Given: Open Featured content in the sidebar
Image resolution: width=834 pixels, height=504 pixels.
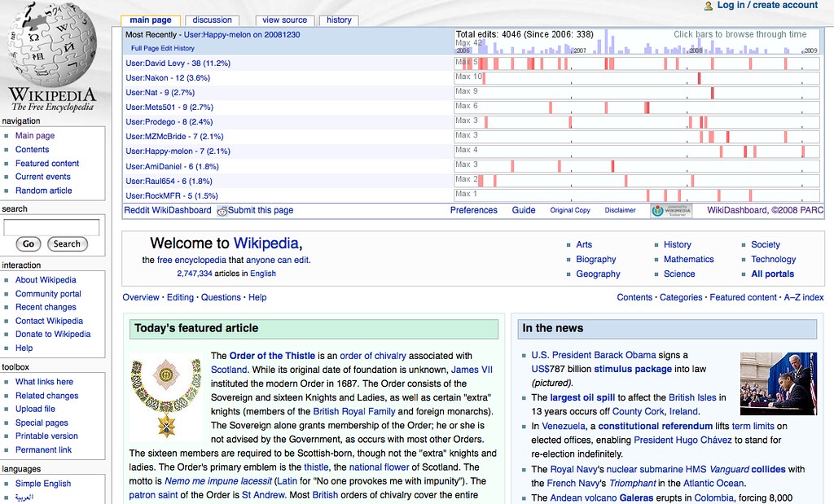Looking at the screenshot, I should click(46, 164).
